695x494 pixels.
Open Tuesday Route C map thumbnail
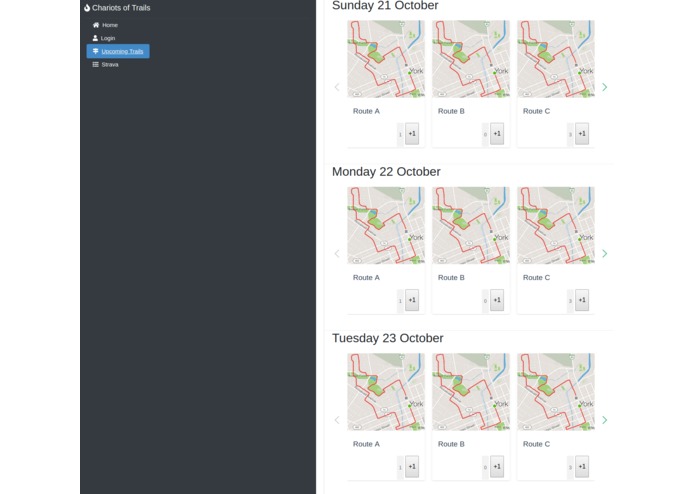tap(556, 392)
